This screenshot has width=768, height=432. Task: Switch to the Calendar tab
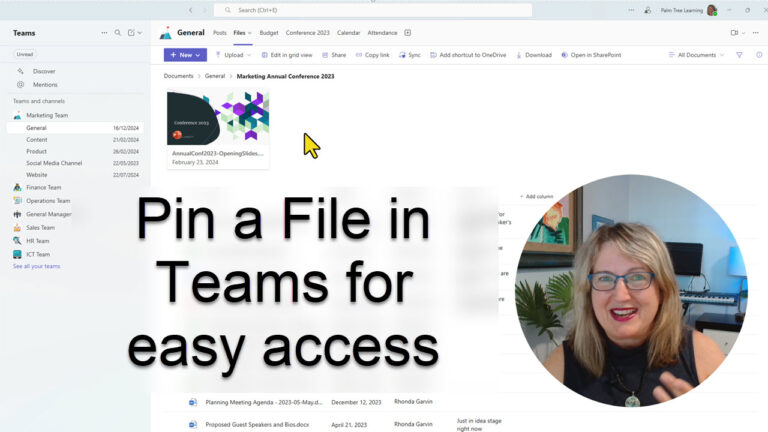tap(348, 33)
